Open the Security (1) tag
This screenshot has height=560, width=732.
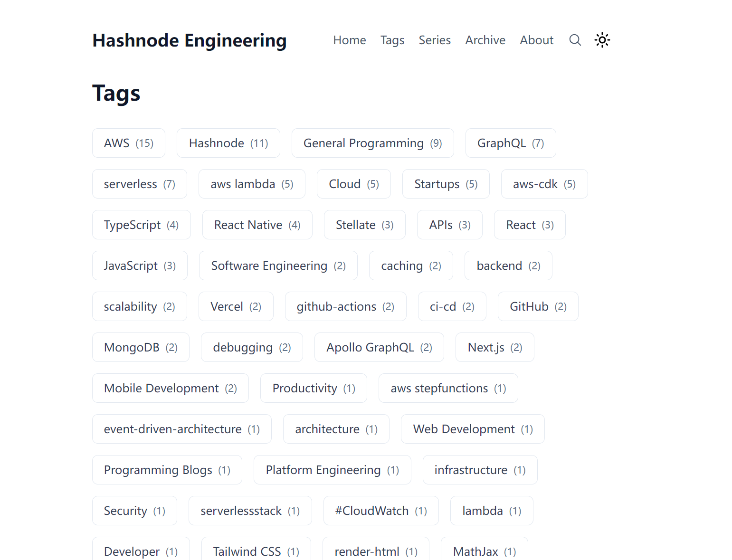tap(134, 511)
